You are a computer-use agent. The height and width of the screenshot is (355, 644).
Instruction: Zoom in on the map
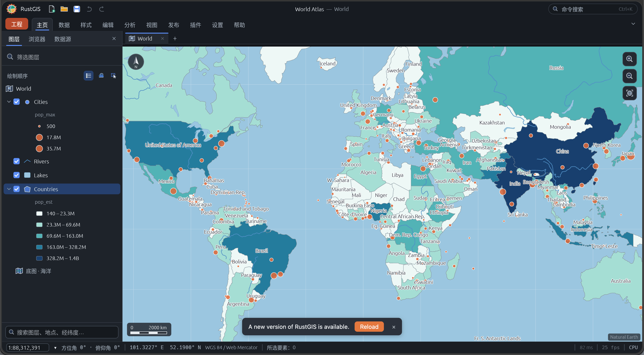point(629,59)
